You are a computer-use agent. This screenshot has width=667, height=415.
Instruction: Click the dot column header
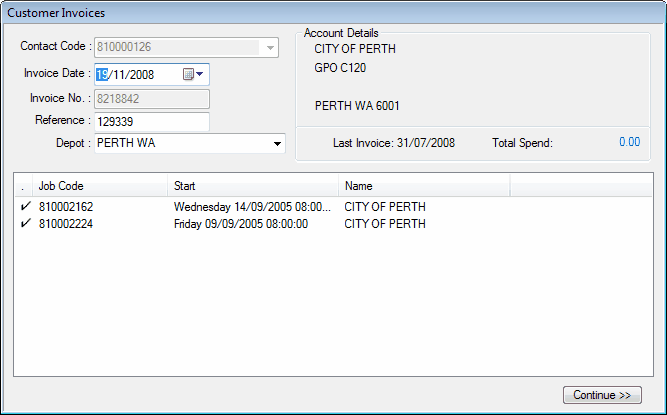tap(24, 186)
